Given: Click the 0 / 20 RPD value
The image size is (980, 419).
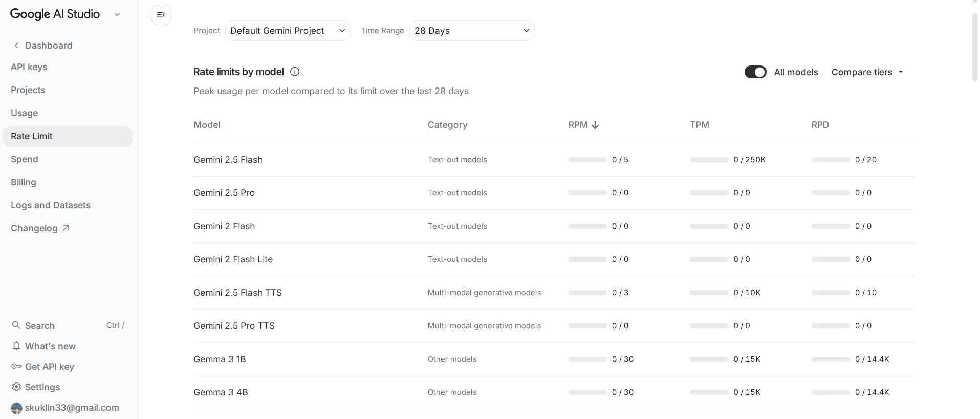Looking at the screenshot, I should (x=866, y=160).
